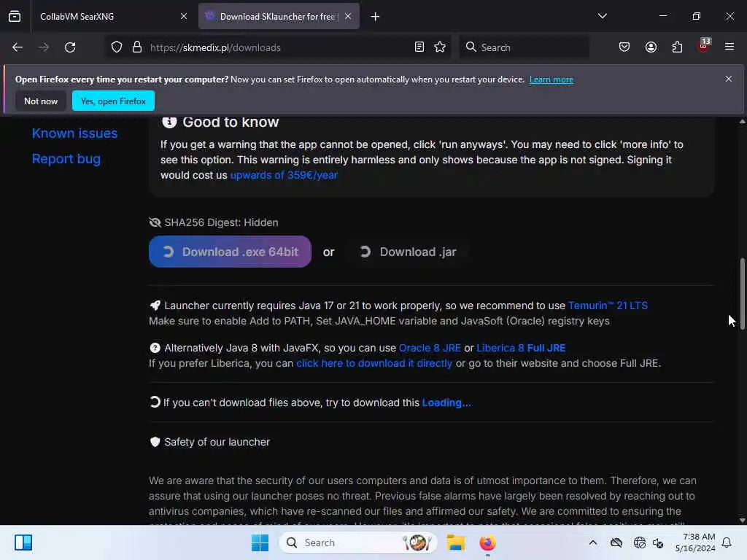Open the clock showing 7:38 AM

click(694, 542)
